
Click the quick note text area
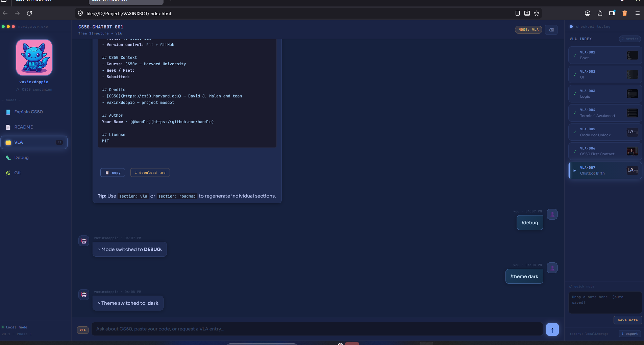605,302
